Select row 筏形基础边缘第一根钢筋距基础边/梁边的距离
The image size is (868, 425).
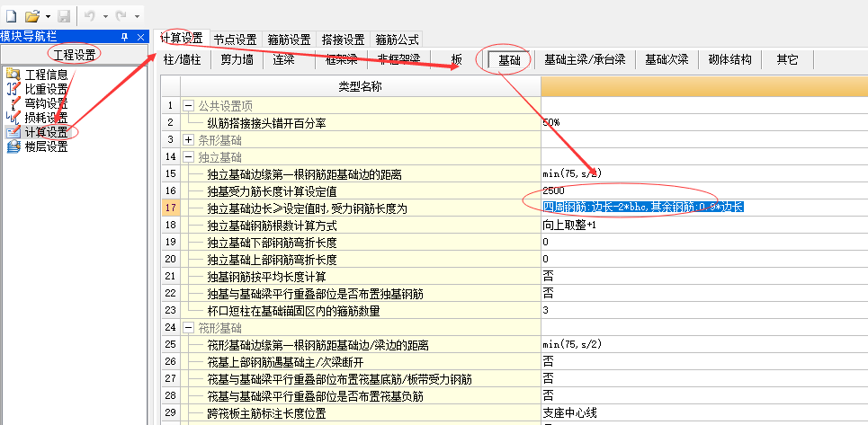[361, 345]
